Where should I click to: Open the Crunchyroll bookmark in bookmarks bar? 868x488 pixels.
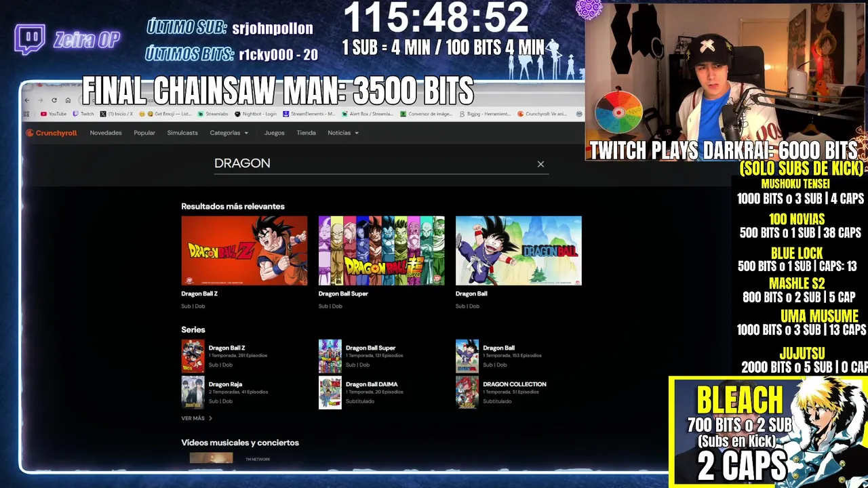(x=542, y=114)
